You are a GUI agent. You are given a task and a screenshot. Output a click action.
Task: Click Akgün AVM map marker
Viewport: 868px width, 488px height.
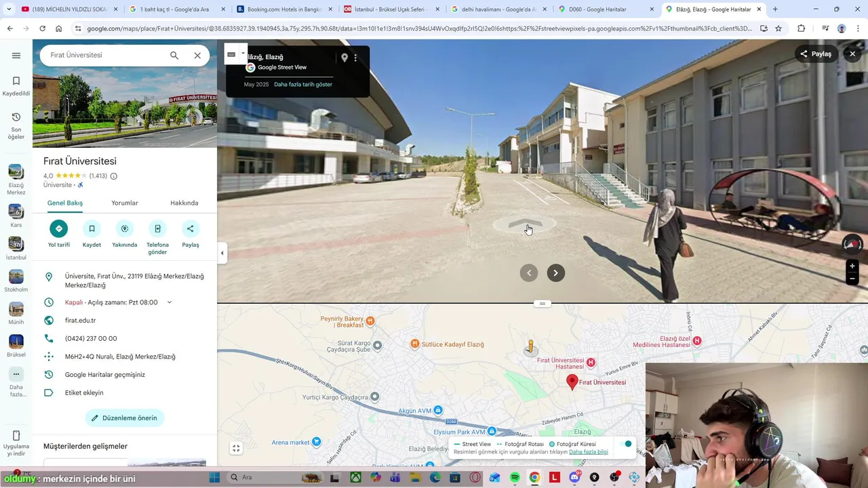[x=438, y=410]
